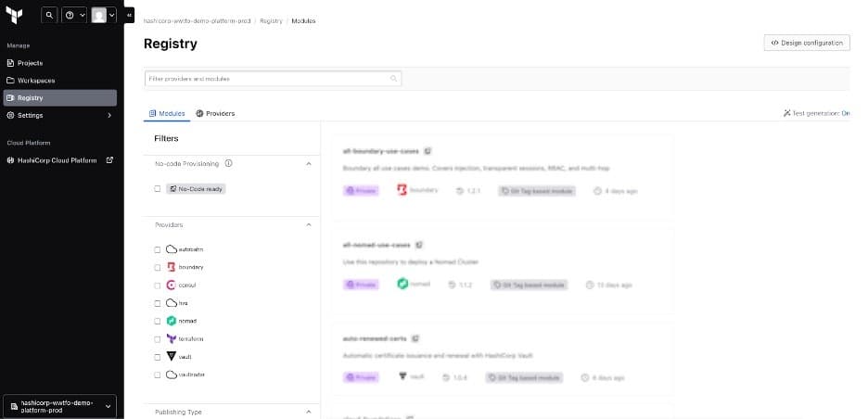Collapse the sidebar with the double-chevron icon
This screenshot has height=419, width=868.
(x=129, y=16)
